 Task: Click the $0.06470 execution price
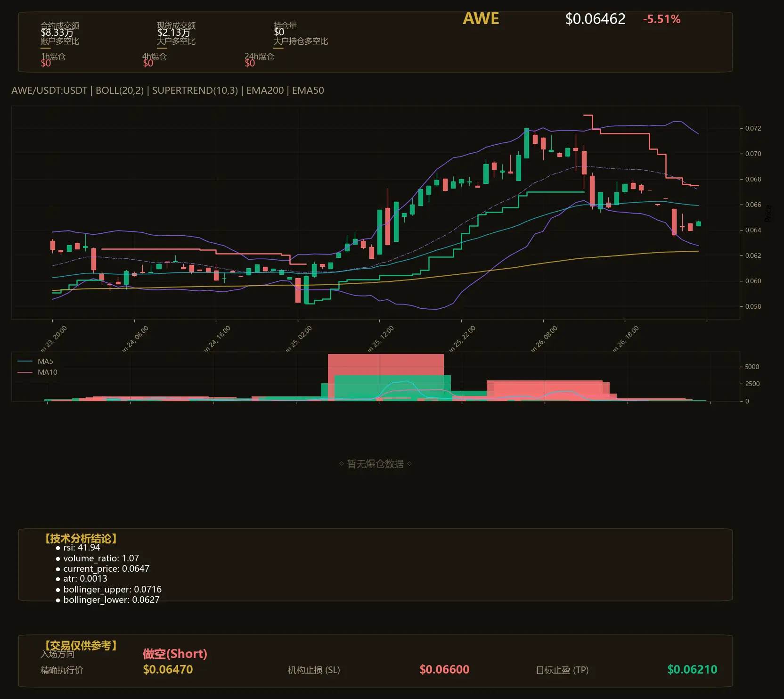coord(168,670)
